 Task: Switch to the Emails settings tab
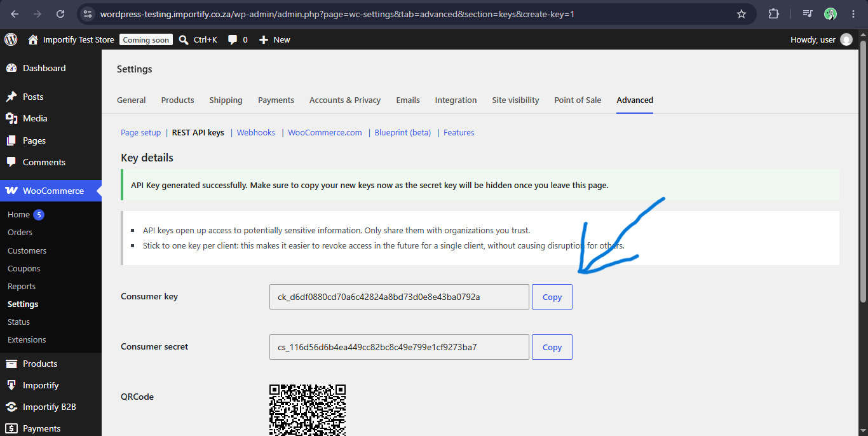(x=408, y=100)
